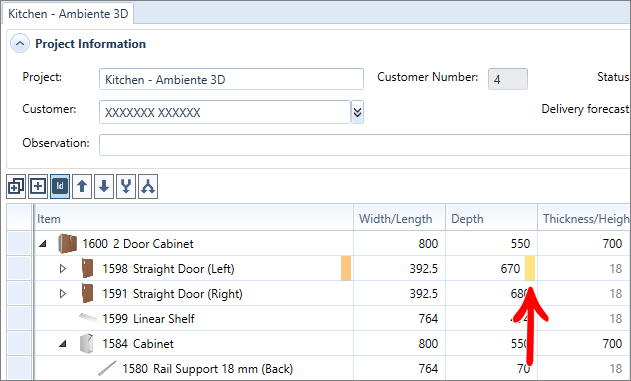Move item down with arrow icon

[x=104, y=186]
